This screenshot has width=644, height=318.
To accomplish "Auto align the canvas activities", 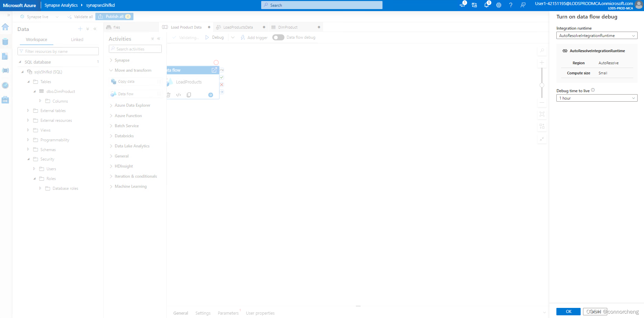I will (542, 126).
